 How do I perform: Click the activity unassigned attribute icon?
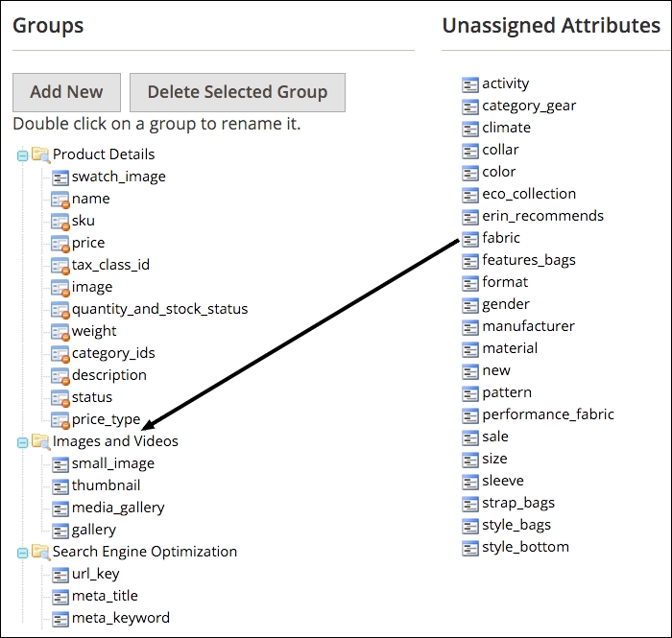[x=470, y=84]
